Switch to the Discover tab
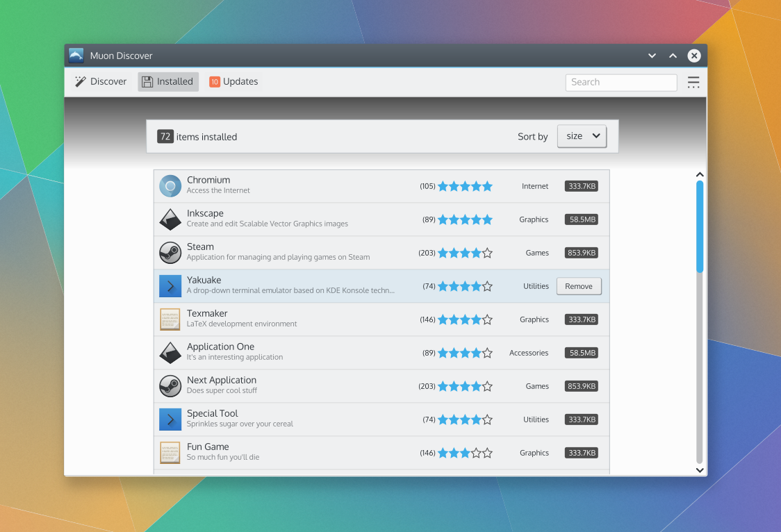This screenshot has width=781, height=532. tap(101, 82)
